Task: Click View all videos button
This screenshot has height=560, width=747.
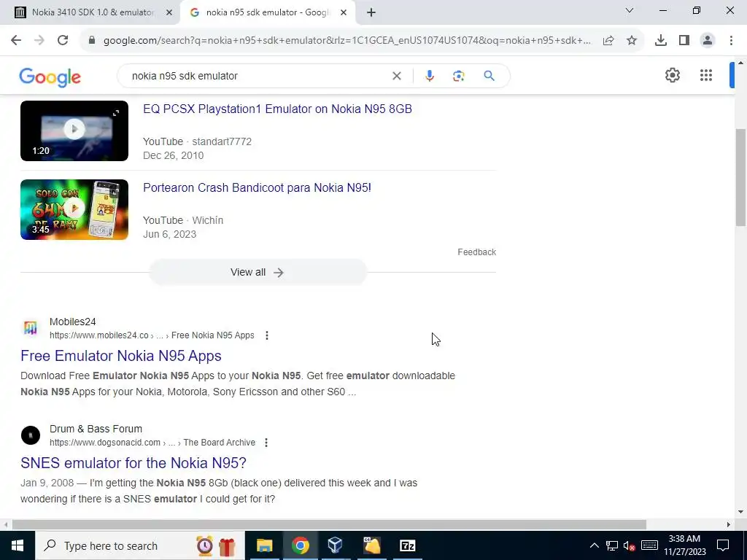Action: pyautogui.click(x=258, y=273)
